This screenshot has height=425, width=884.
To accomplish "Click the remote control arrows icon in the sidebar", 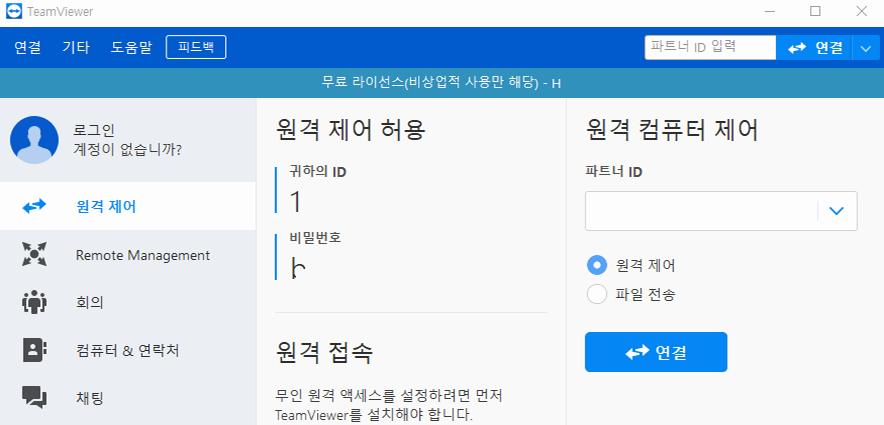I will 34,207.
